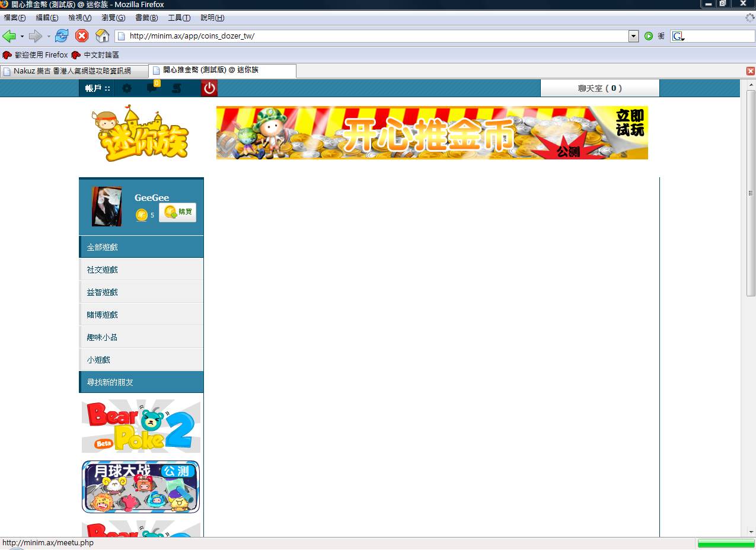Viewport: 756px width, 550px height.
Task: Open the Bear Poke 2 Beta game banner
Action: point(141,427)
